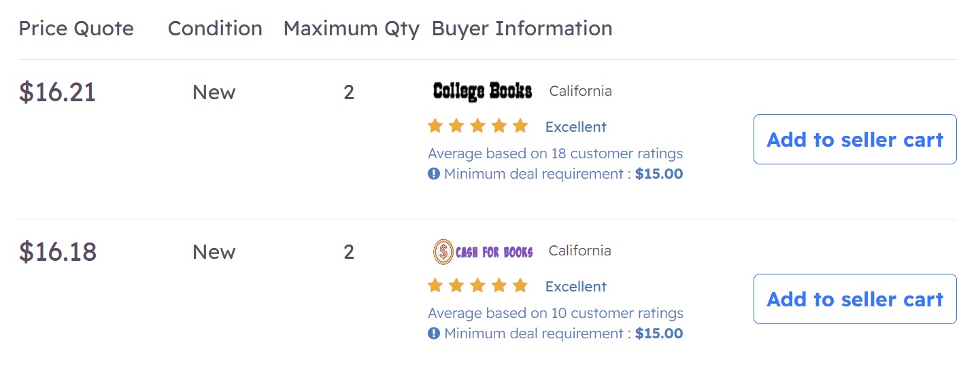Open the Excellent rating link for College Books
Image resolution: width=980 pixels, height=375 pixels.
click(x=576, y=127)
